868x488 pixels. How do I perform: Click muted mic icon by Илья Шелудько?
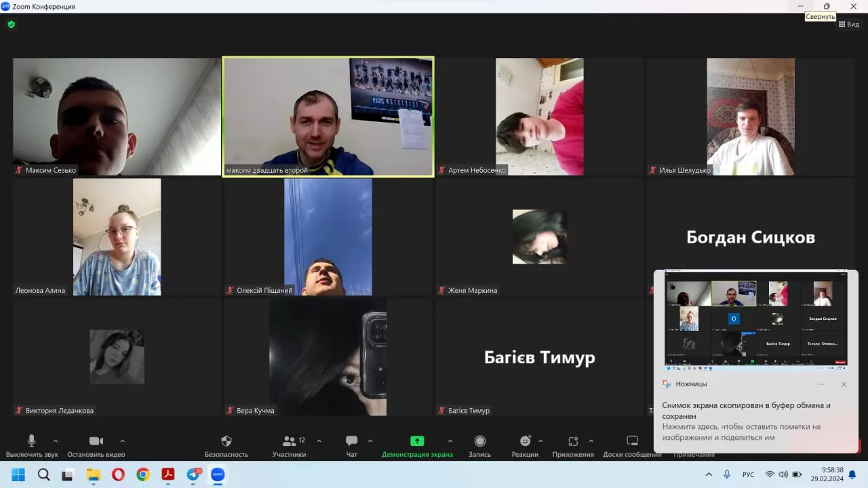(x=653, y=170)
